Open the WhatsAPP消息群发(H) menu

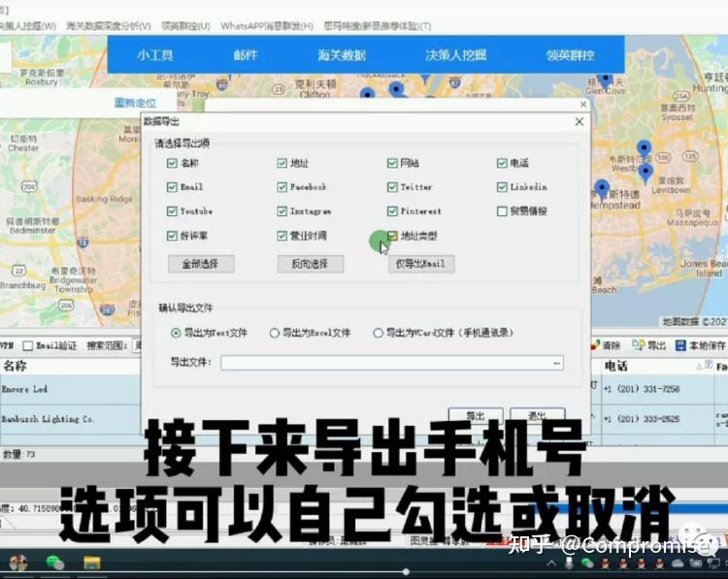[267, 26]
